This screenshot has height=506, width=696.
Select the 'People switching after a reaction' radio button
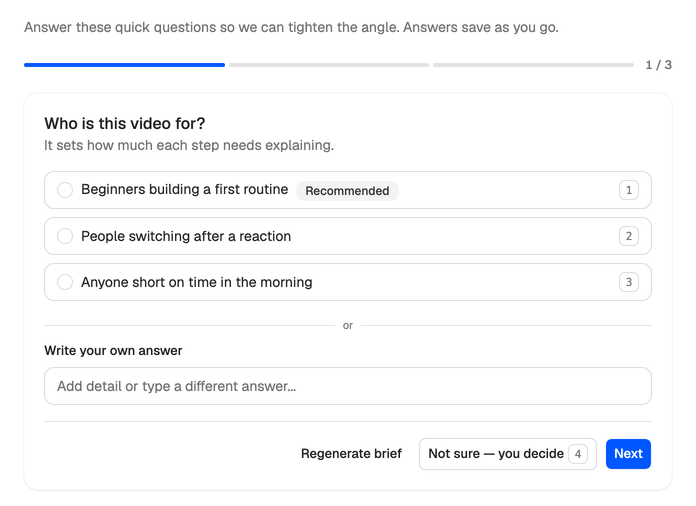click(65, 236)
